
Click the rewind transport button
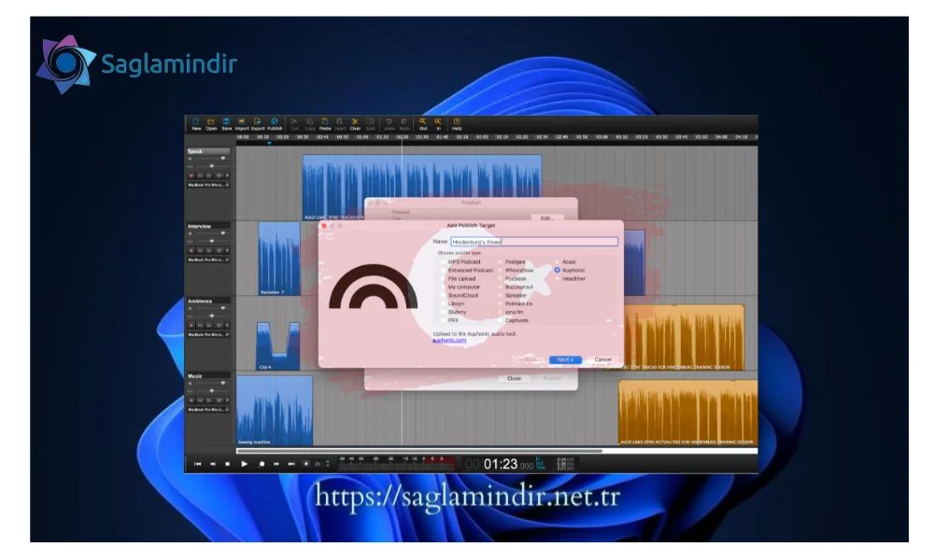(x=213, y=464)
